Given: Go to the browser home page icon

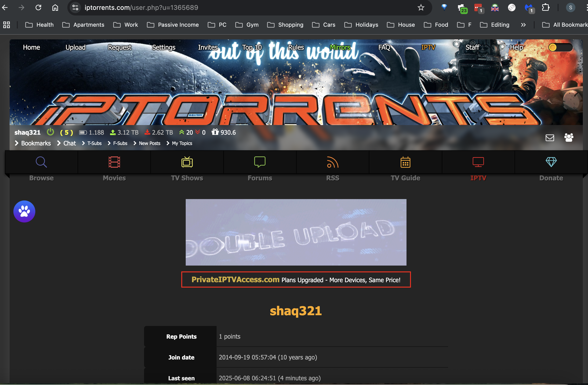Looking at the screenshot, I should coord(55,8).
